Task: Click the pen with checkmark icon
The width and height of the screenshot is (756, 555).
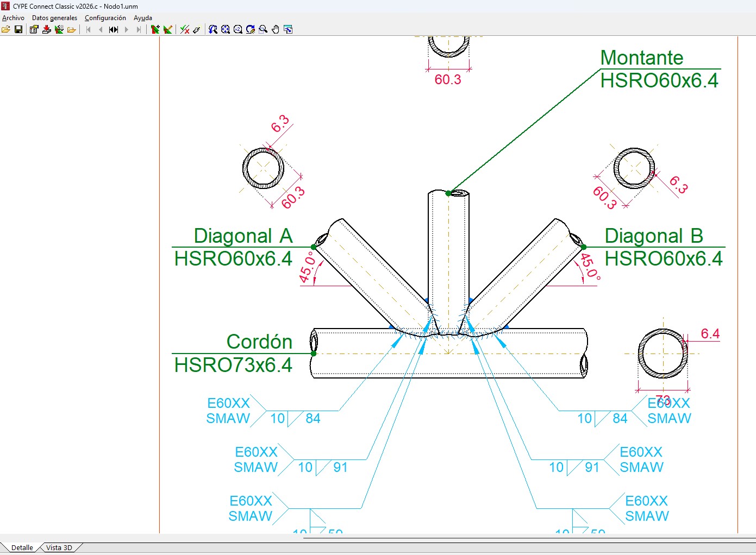Action: [197, 29]
